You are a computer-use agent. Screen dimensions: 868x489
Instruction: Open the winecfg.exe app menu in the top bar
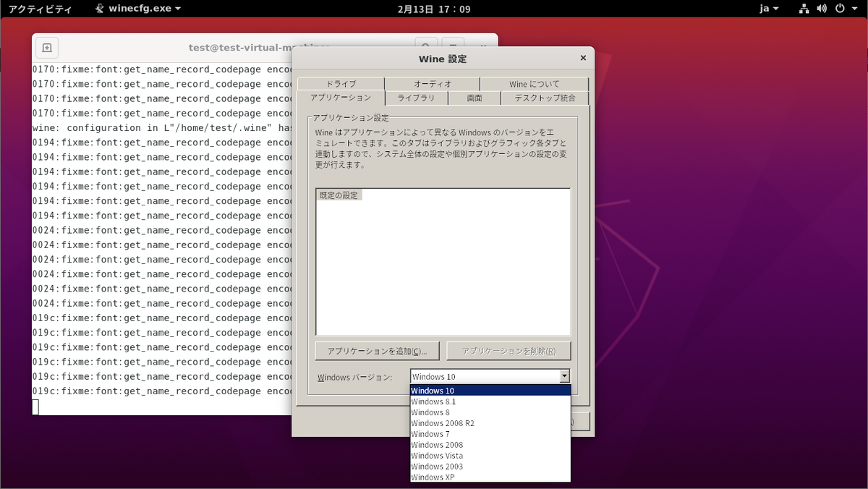click(x=138, y=9)
